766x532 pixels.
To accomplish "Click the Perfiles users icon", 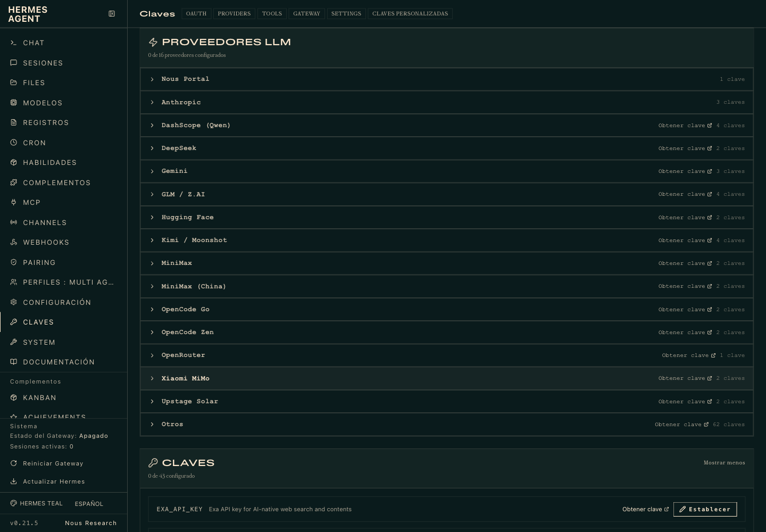I will click(14, 282).
